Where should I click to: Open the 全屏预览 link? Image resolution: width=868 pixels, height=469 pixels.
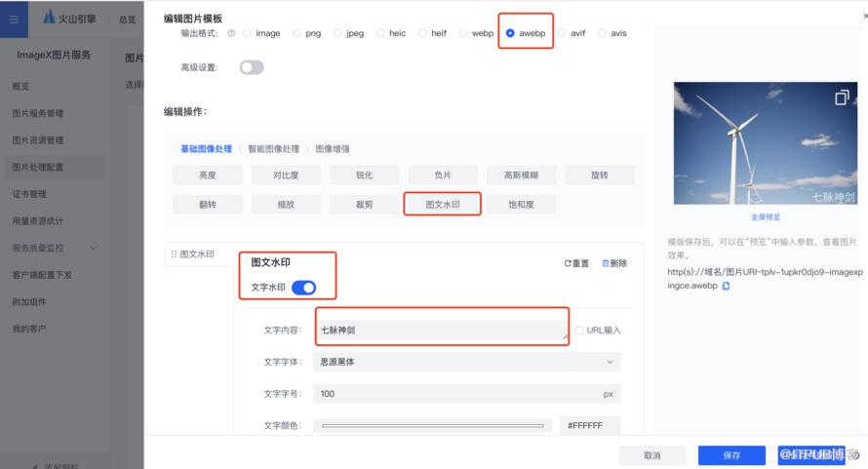click(765, 217)
